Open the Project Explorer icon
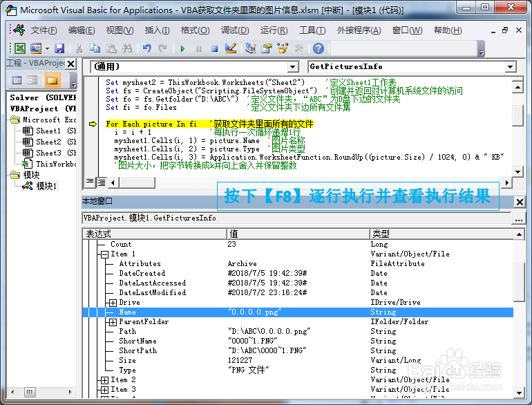Viewport: 532px width, 405px height. coord(250,48)
